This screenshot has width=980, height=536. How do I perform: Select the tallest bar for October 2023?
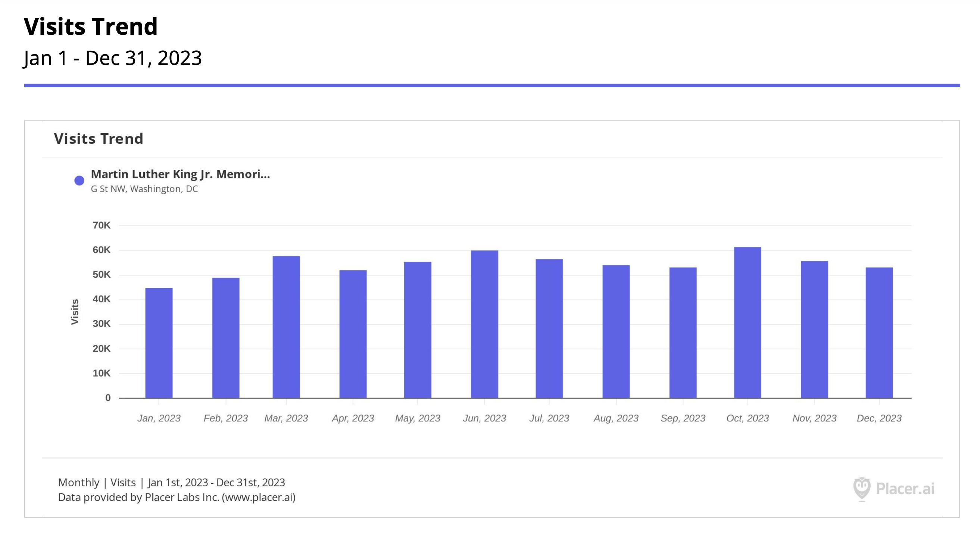click(748, 322)
